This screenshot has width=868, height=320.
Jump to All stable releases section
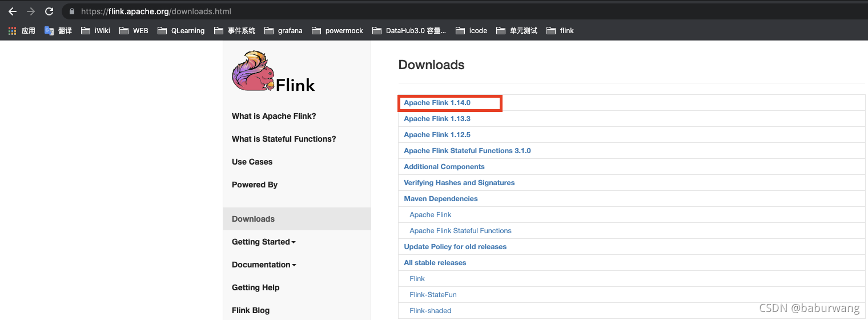pyautogui.click(x=435, y=263)
